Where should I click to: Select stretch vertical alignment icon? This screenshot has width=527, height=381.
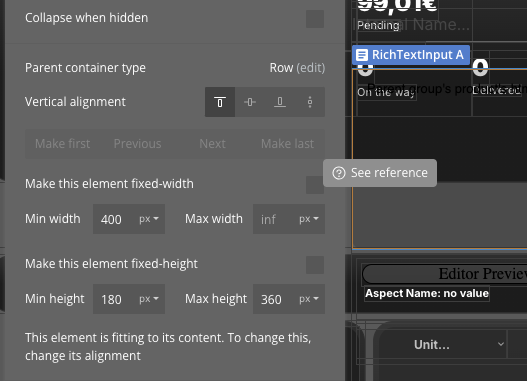310,102
